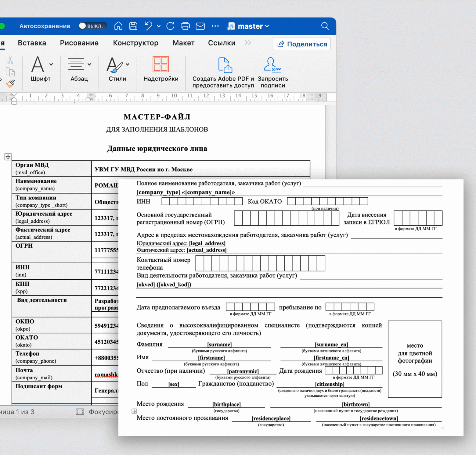The width and height of the screenshot is (476, 455).
Task: Expand the Шрифт font dropdown
Action: tap(51, 64)
